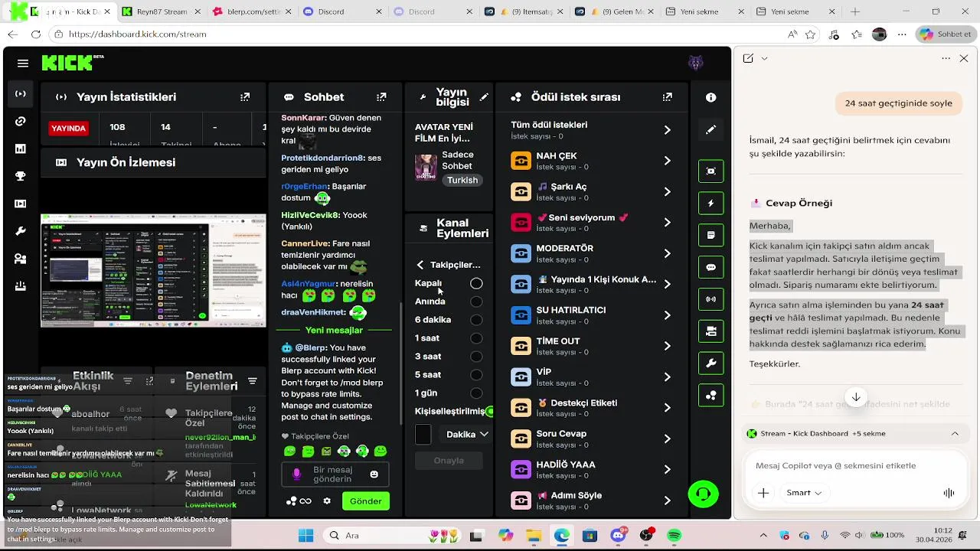980x551 pixels.
Task: Select the 1 gün radio option
Action: tap(476, 393)
